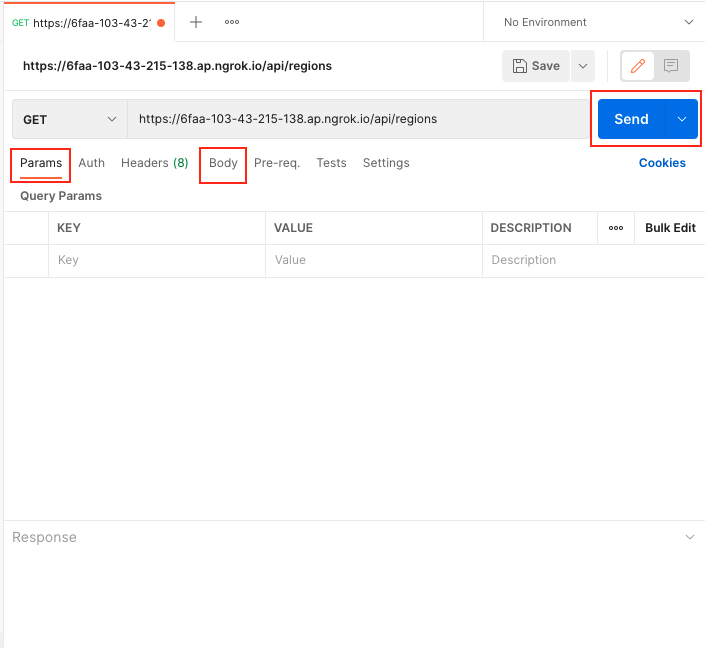
Task: Click the Bulk Edit link
Action: click(x=670, y=228)
